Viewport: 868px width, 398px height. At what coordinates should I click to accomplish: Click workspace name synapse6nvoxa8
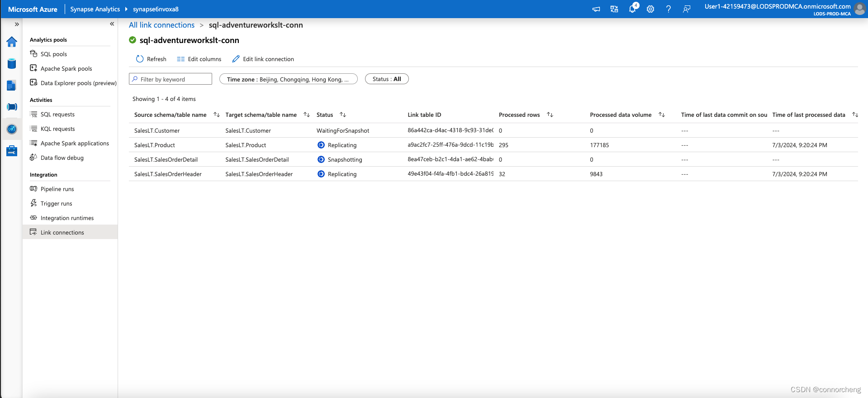pos(156,9)
